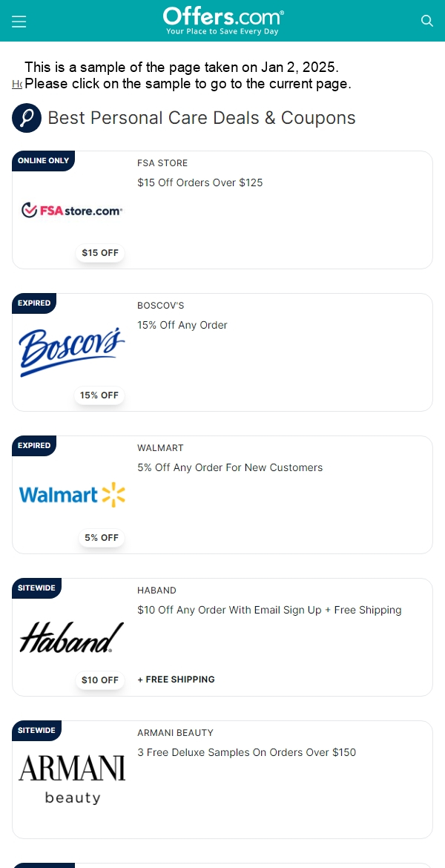Open '5% Off Any Order For New Customers'
445x868 pixels.
pyautogui.click(x=230, y=467)
